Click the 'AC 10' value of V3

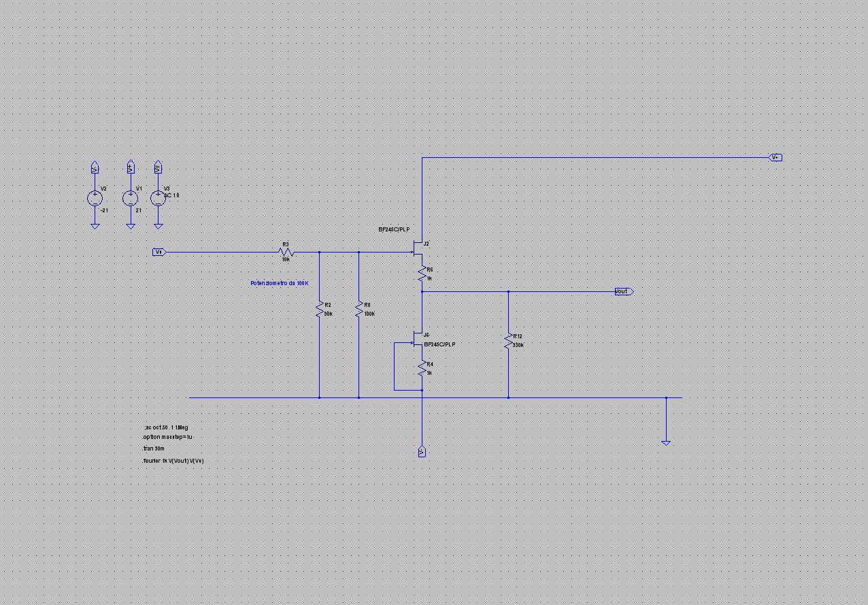pyautogui.click(x=172, y=195)
